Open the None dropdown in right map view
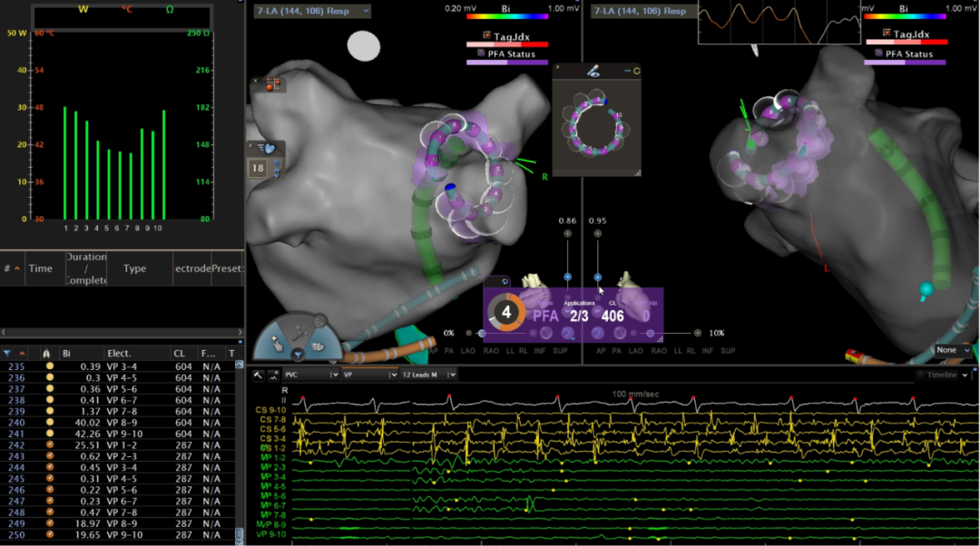980x546 pixels. (x=953, y=350)
